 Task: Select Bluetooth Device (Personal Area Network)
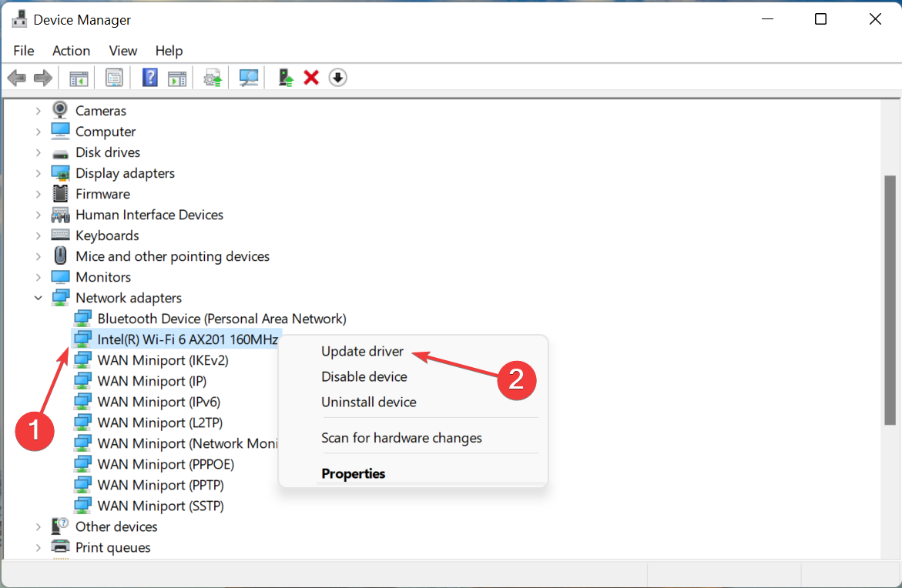(x=222, y=319)
